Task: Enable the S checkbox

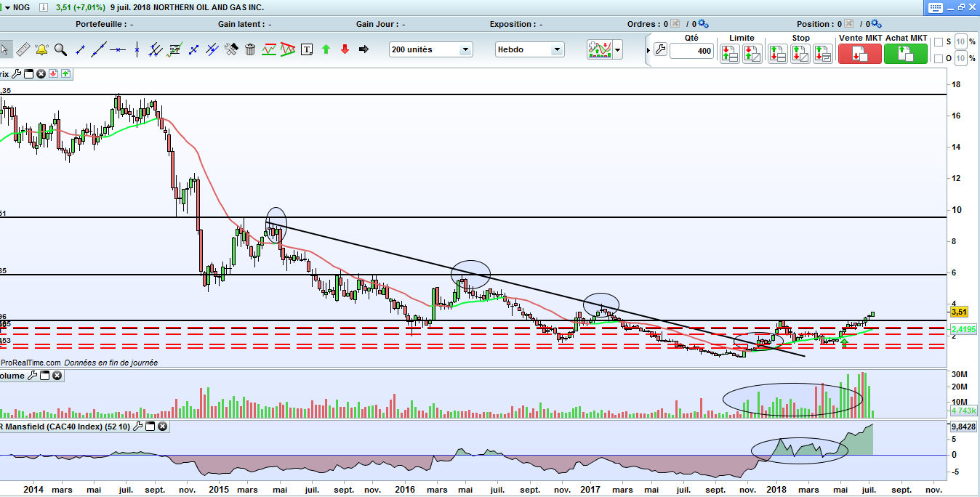Action: coord(939,42)
